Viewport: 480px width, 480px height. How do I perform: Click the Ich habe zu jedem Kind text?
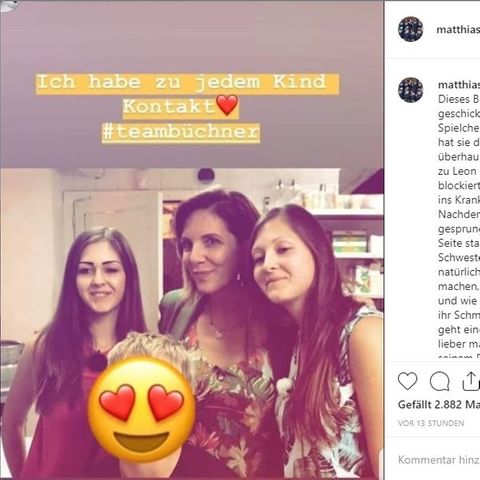click(x=181, y=82)
